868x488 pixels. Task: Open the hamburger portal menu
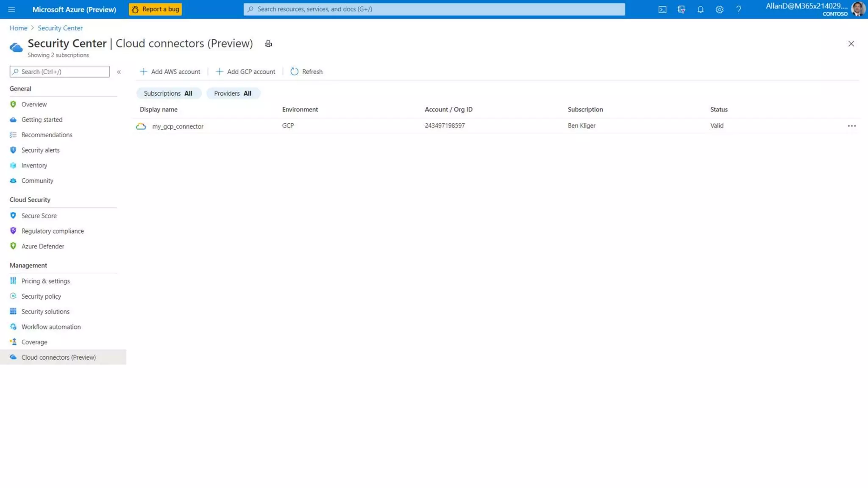tap(11, 9)
